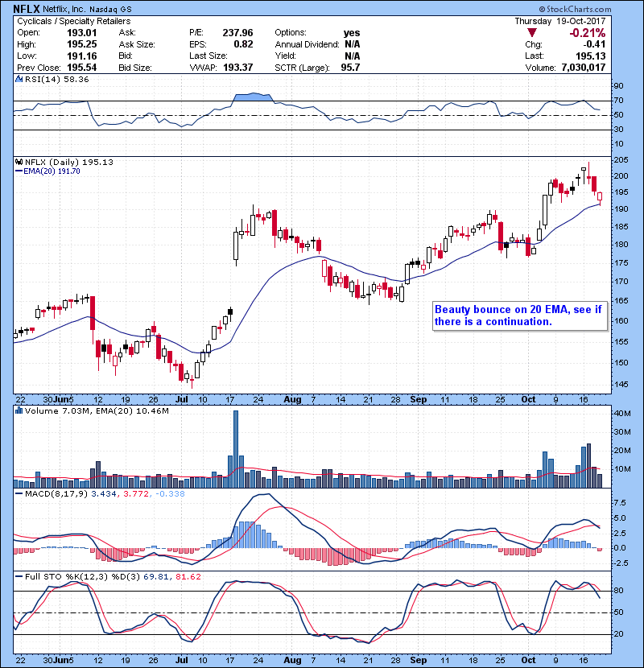This screenshot has width=644, height=668.
Task: Click the Bid Size label
Action: click(135, 68)
